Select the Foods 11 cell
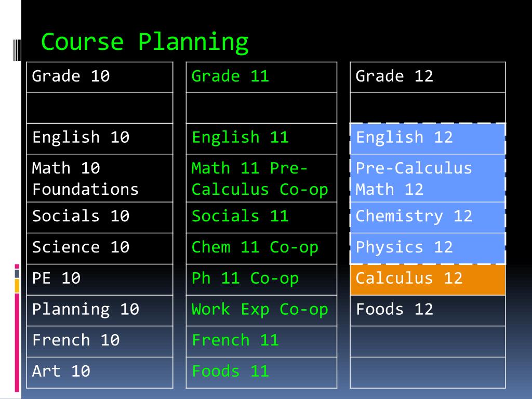 coord(262,373)
